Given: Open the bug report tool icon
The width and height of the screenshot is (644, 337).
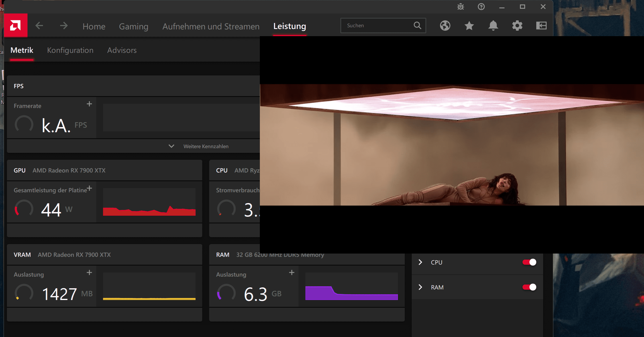Looking at the screenshot, I should click(x=460, y=7).
